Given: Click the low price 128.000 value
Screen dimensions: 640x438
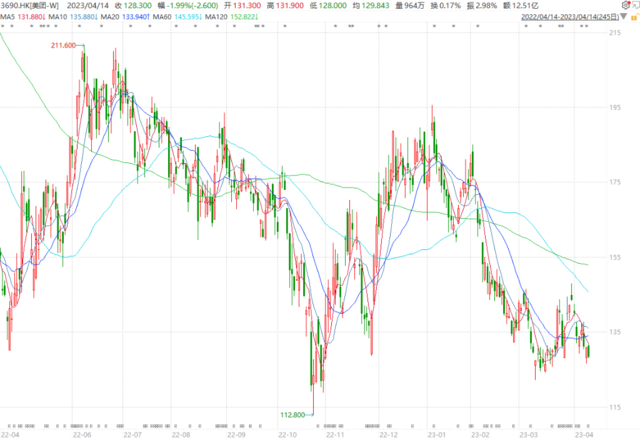Looking at the screenshot, I should coord(333,6).
